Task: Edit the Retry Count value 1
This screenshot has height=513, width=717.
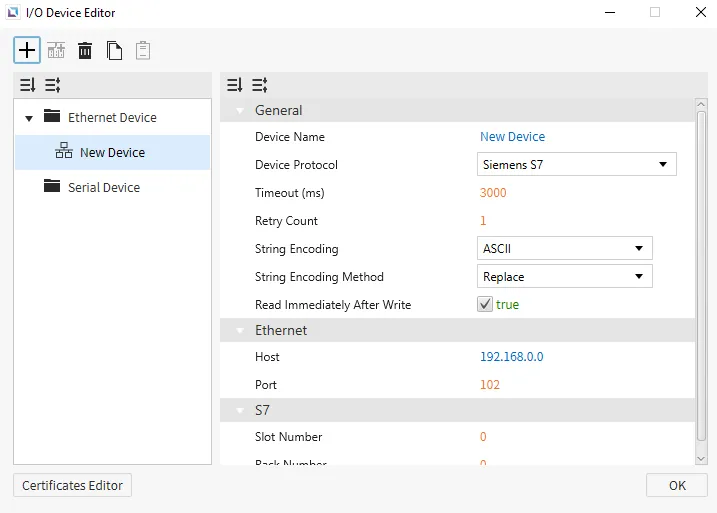Action: coord(483,220)
